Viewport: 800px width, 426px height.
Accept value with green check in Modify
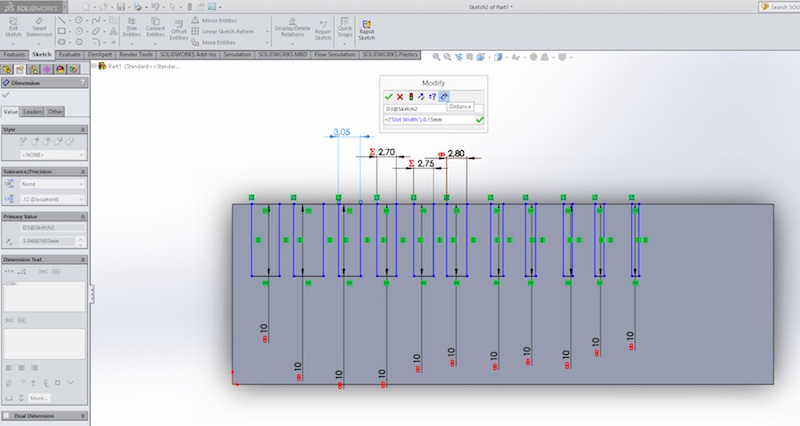point(389,96)
